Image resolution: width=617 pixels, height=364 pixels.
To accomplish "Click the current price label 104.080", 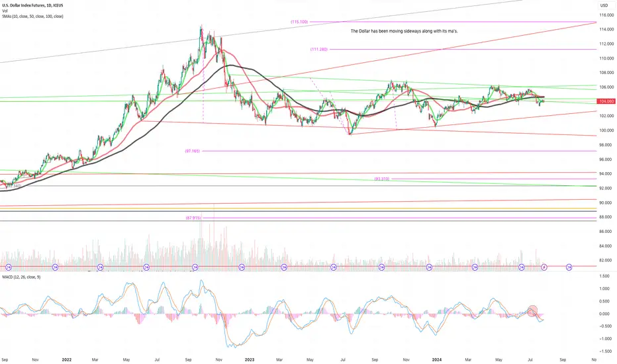I will coord(606,101).
